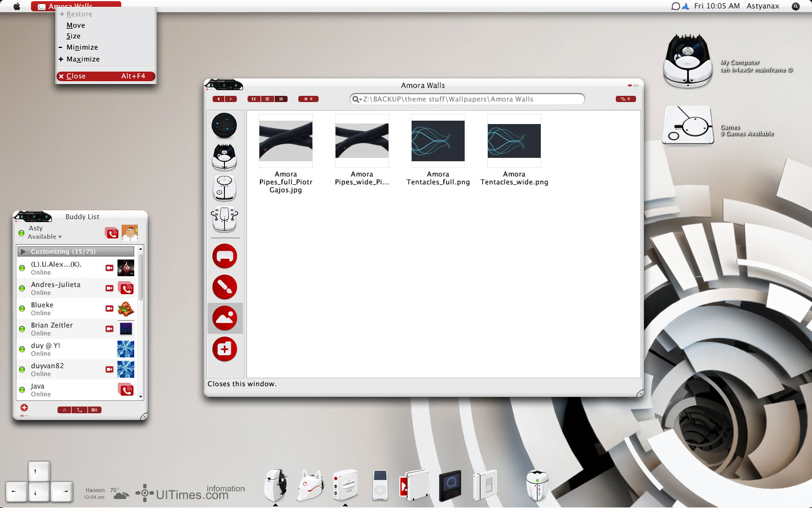The width and height of the screenshot is (812, 508).
Task: Open the top round dark sidebar icon in Amora Walls
Action: (224, 125)
